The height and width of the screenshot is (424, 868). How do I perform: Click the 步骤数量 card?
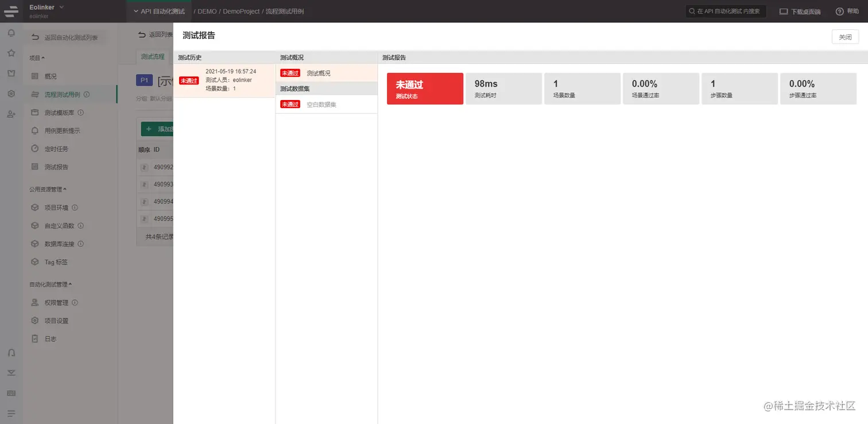tap(739, 88)
